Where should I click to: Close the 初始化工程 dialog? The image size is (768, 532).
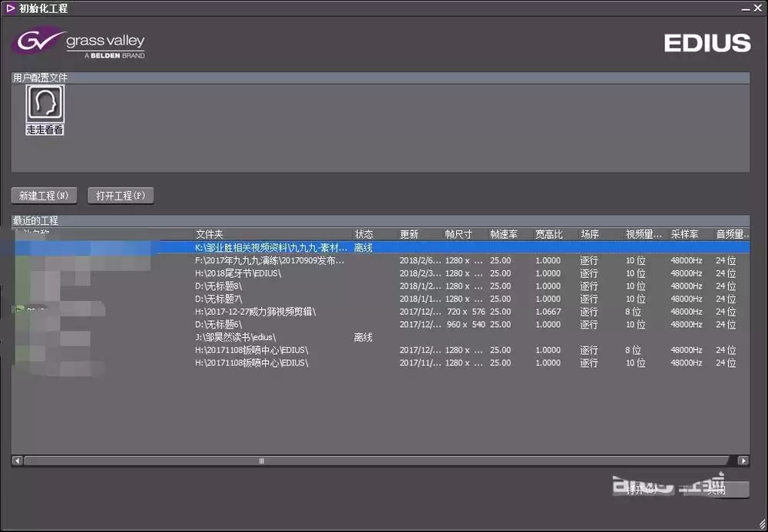[x=758, y=8]
